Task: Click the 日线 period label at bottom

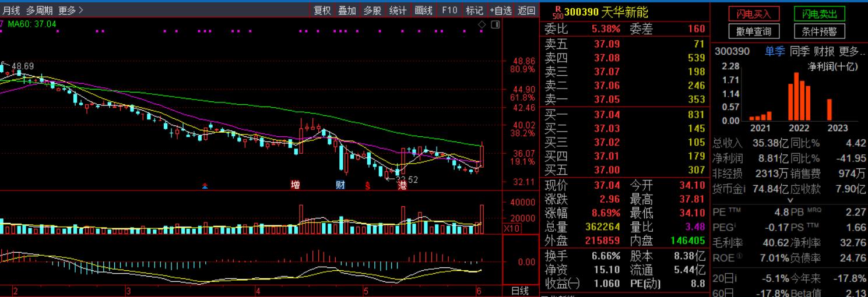Action: coord(520,291)
